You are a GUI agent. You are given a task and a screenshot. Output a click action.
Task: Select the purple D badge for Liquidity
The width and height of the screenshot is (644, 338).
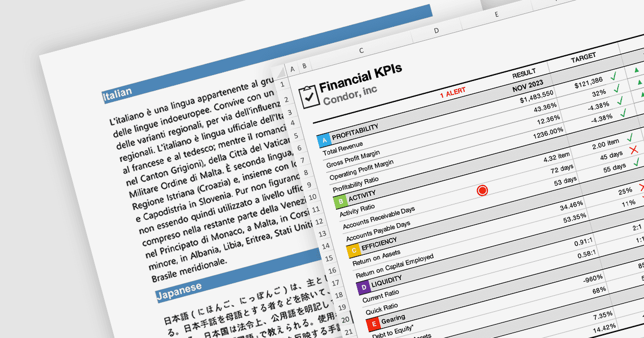pos(363,288)
